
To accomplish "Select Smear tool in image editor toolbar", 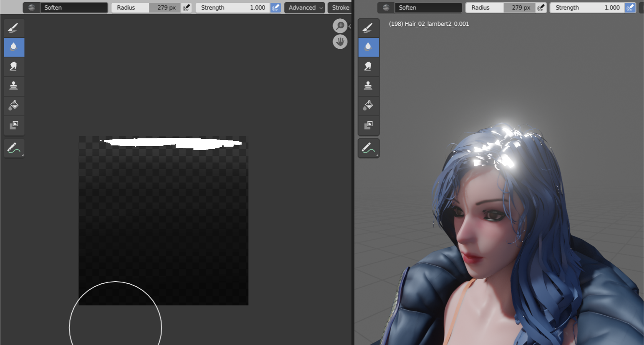I will 14,67.
